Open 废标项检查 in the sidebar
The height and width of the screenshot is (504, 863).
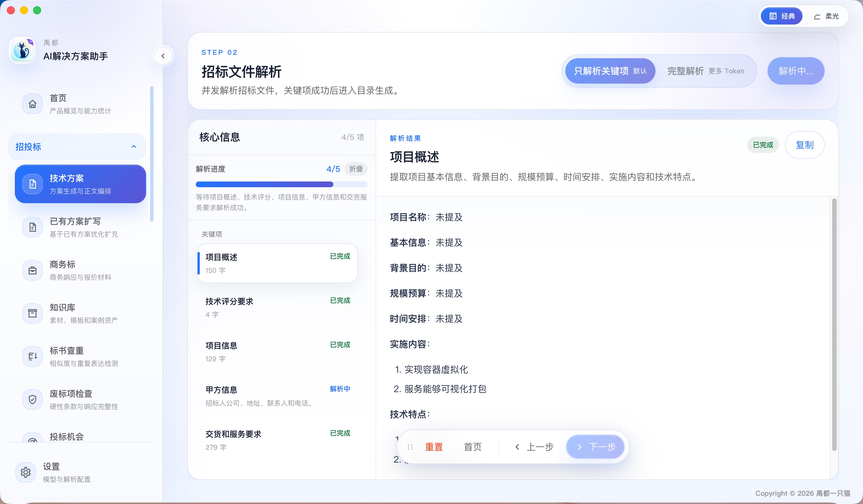point(80,400)
